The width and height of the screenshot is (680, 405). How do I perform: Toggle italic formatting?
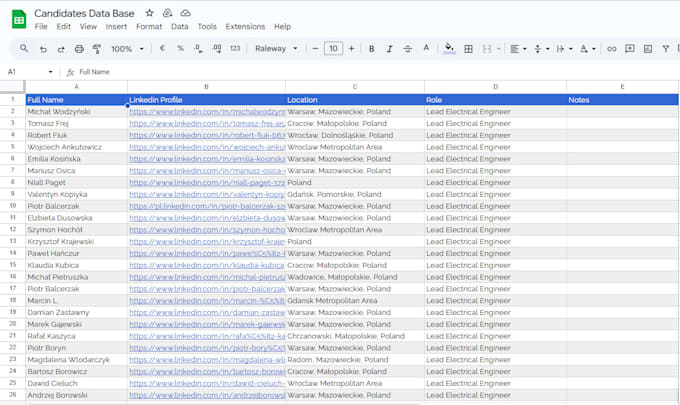point(389,49)
